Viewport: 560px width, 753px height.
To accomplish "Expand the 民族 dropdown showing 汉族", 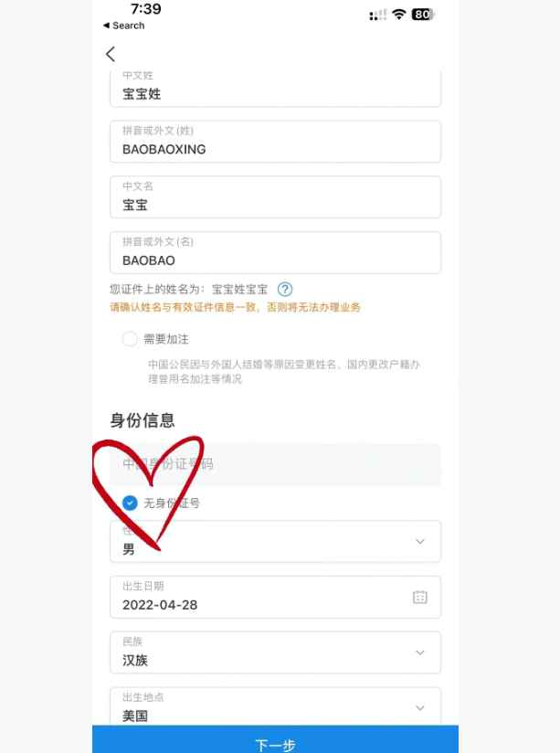I will click(x=275, y=652).
